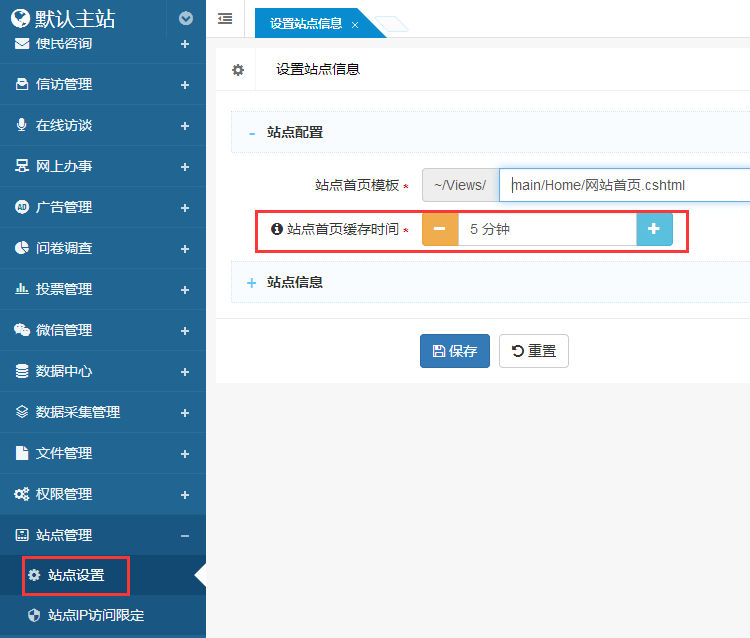The height and width of the screenshot is (638, 750).
Task: Close the 设置站点信息 tab
Action: [355, 24]
